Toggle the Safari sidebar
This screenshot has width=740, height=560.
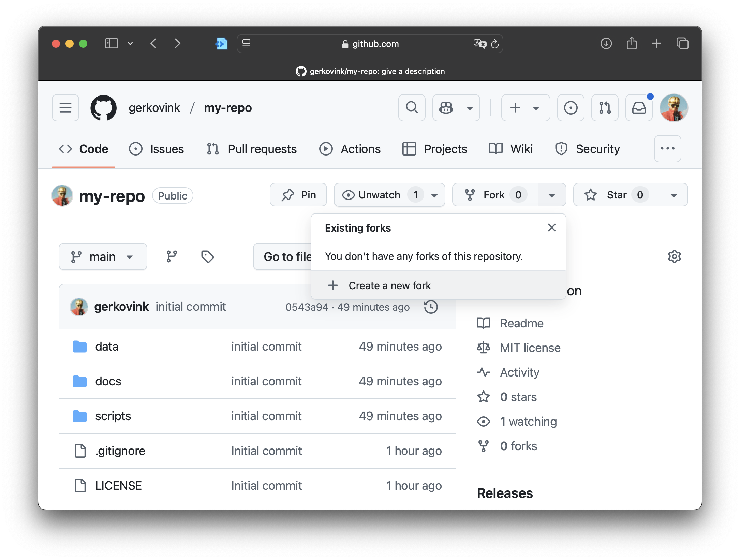point(111,44)
